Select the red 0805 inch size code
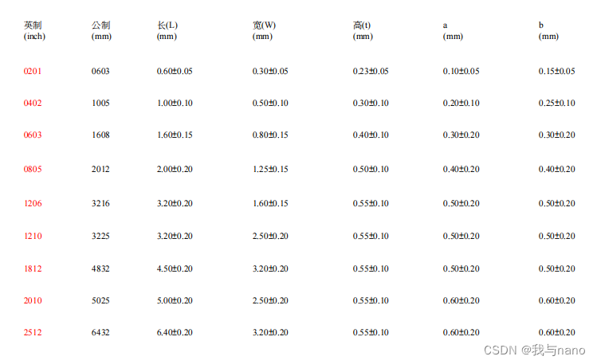This screenshot has width=597, height=364. pyautogui.click(x=33, y=169)
